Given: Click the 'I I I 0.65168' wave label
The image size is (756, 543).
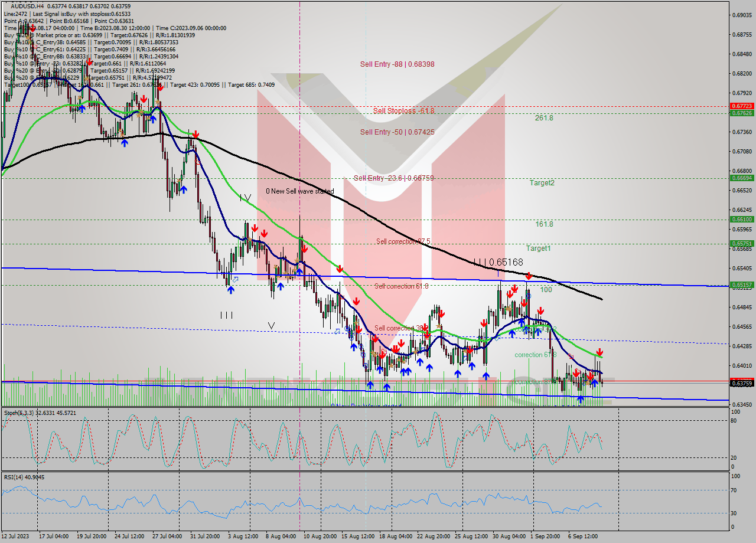Looking at the screenshot, I should tap(498, 261).
